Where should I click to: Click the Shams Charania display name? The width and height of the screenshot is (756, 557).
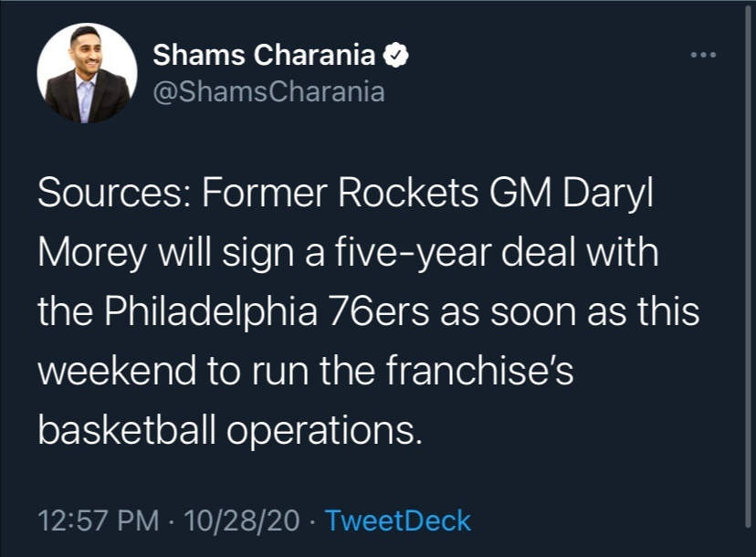pos(264,55)
